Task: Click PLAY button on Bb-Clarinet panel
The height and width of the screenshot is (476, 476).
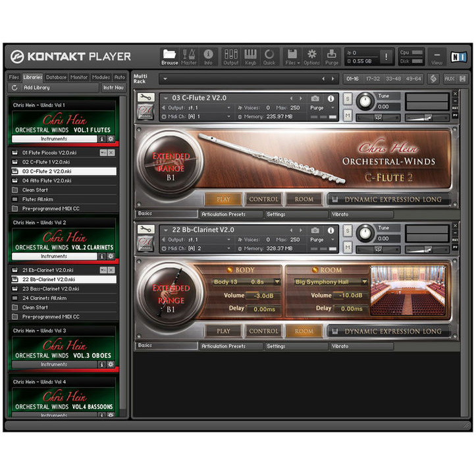Action: click(223, 331)
